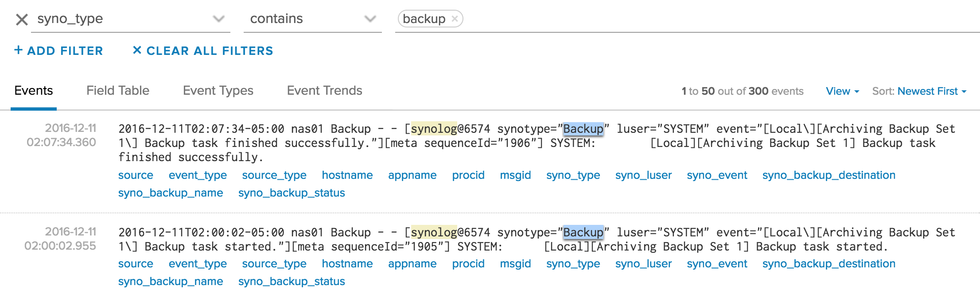The width and height of the screenshot is (980, 301).
Task: Remove the syno_type filter row with X icon
Action: 22,19
